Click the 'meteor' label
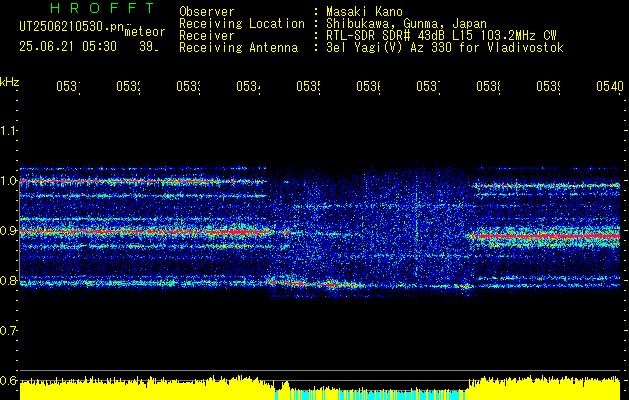The width and height of the screenshot is (629, 400). click(145, 32)
